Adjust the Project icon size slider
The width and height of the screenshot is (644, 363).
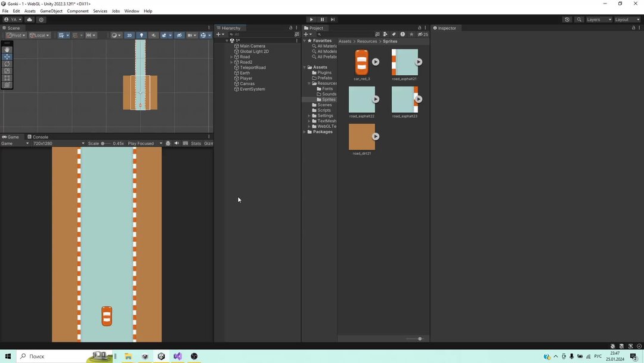(x=414, y=339)
